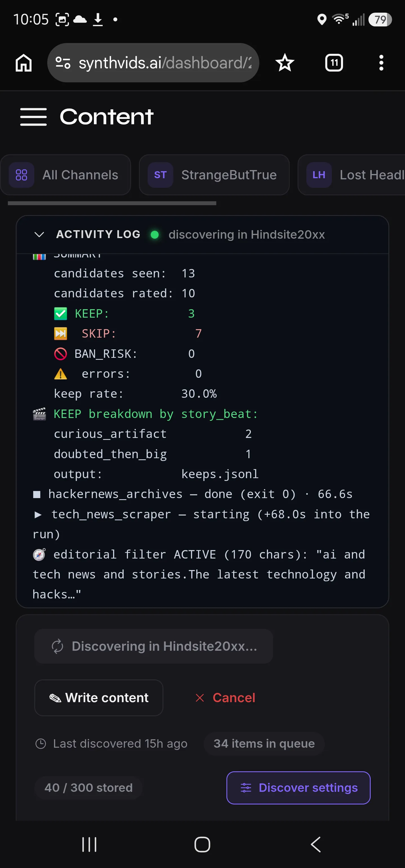Click the Last discovered 15h ago text
The width and height of the screenshot is (405, 868).
click(120, 744)
